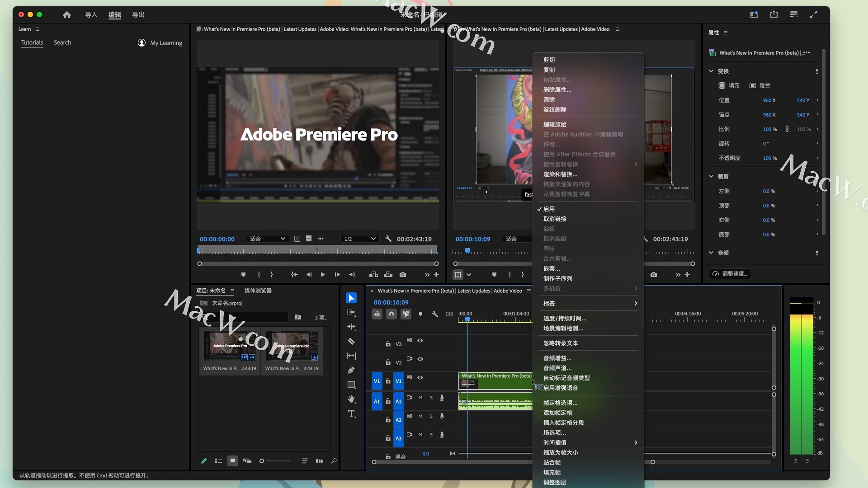Choose 复制 from context menu
Viewport: 868px width, 488px height.
point(588,70)
